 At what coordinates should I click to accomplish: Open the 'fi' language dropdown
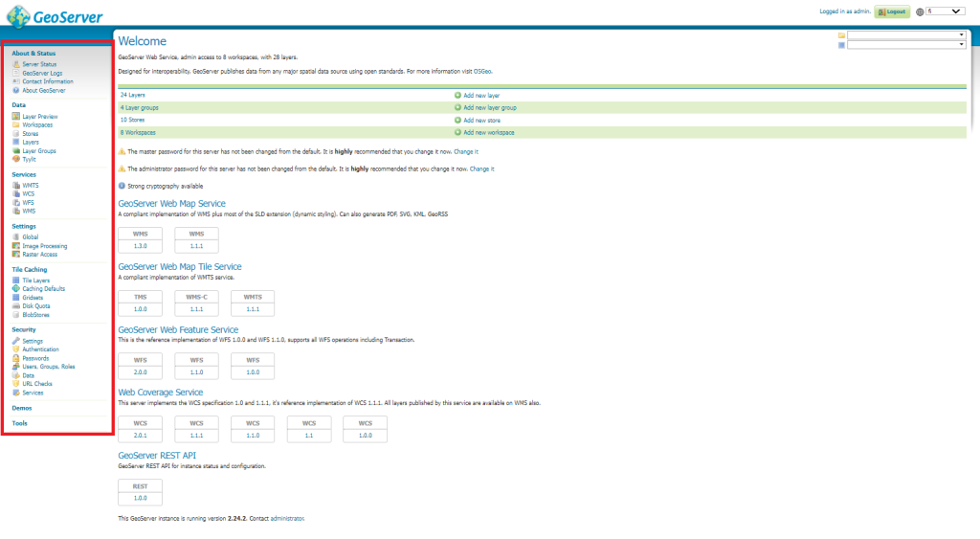tap(945, 11)
